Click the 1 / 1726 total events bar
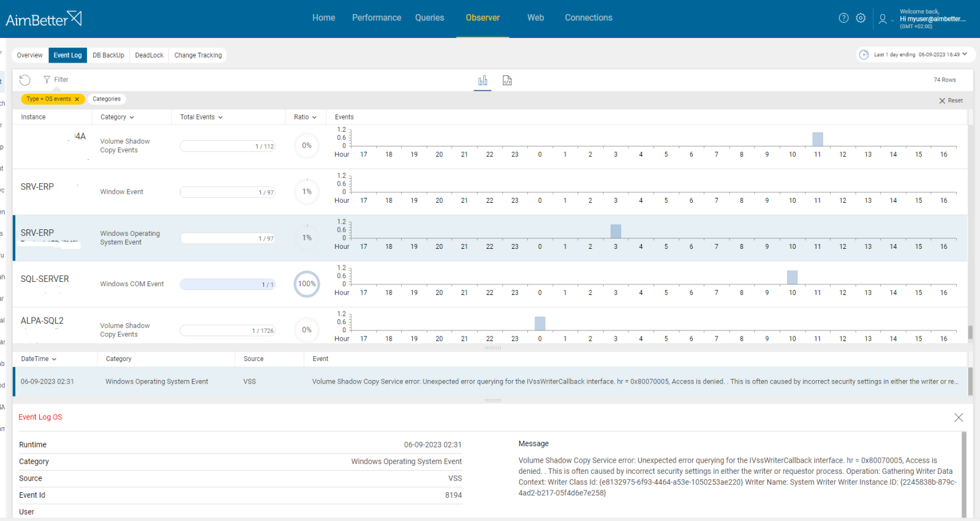 click(x=227, y=330)
